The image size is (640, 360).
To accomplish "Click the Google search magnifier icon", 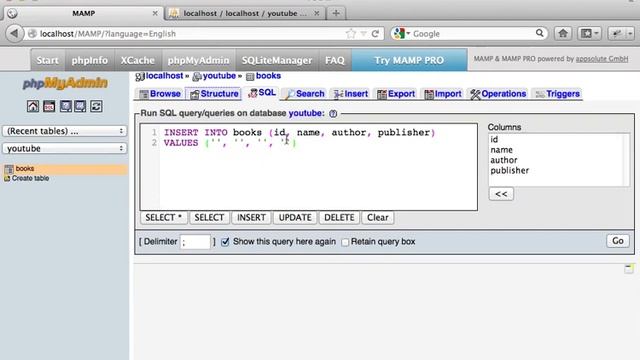I will (x=540, y=33).
